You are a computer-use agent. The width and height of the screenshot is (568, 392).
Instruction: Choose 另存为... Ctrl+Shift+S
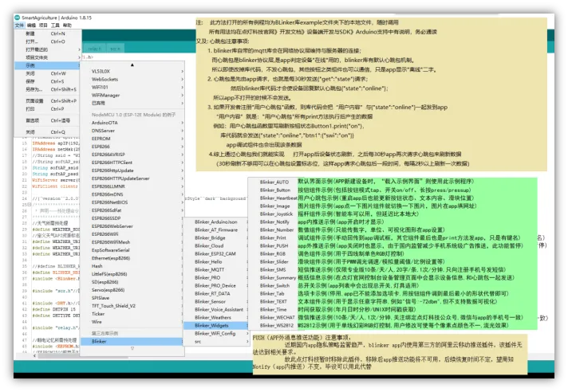click(x=47, y=89)
